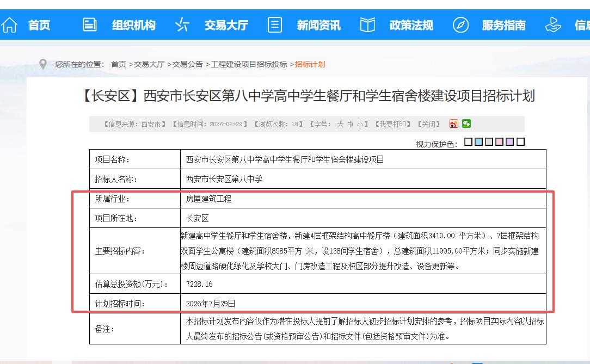Viewport: 590px width, 364px height.
Task: Click the 信息时间：2026-06-29 text
Action: 210,124
